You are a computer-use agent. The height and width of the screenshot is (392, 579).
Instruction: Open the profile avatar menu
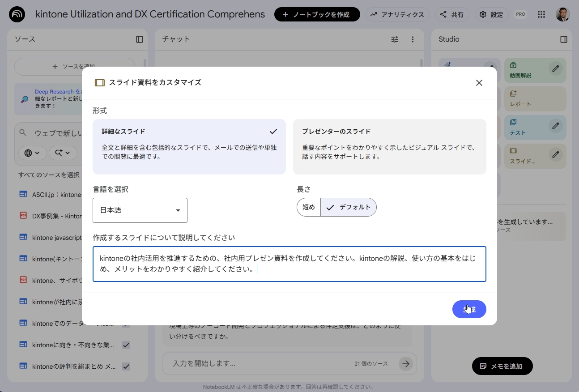[563, 14]
